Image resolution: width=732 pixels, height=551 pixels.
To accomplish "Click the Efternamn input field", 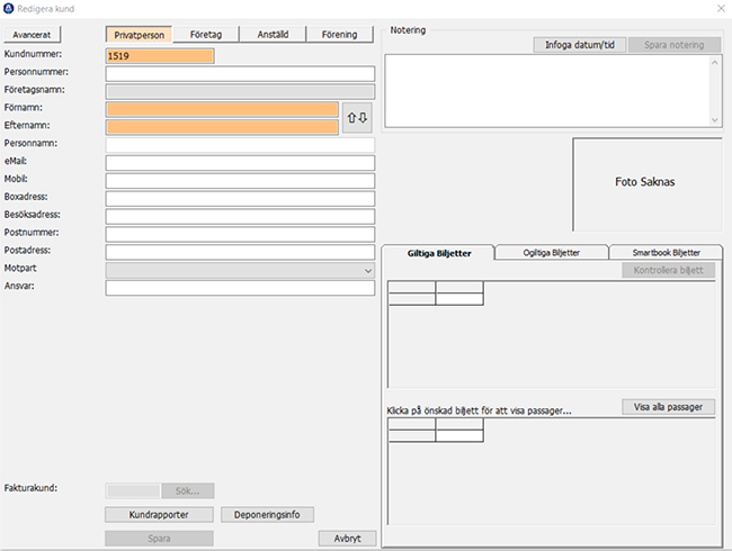I will click(222, 127).
